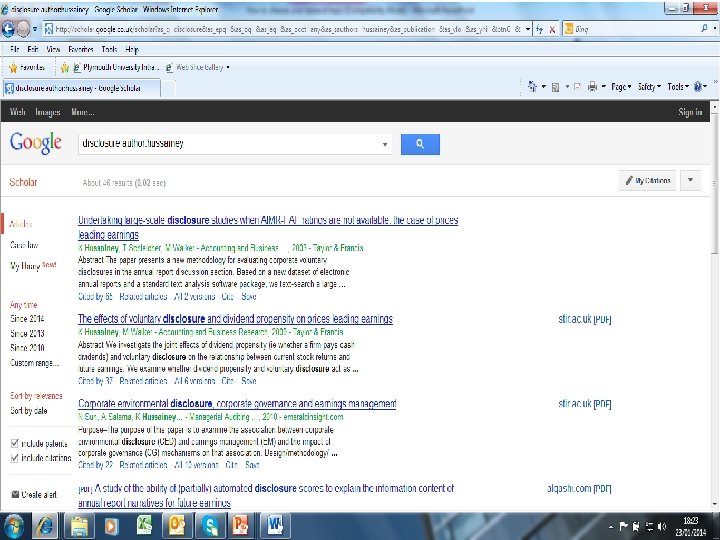Open Windows Media Player from taskbar

click(x=111, y=526)
